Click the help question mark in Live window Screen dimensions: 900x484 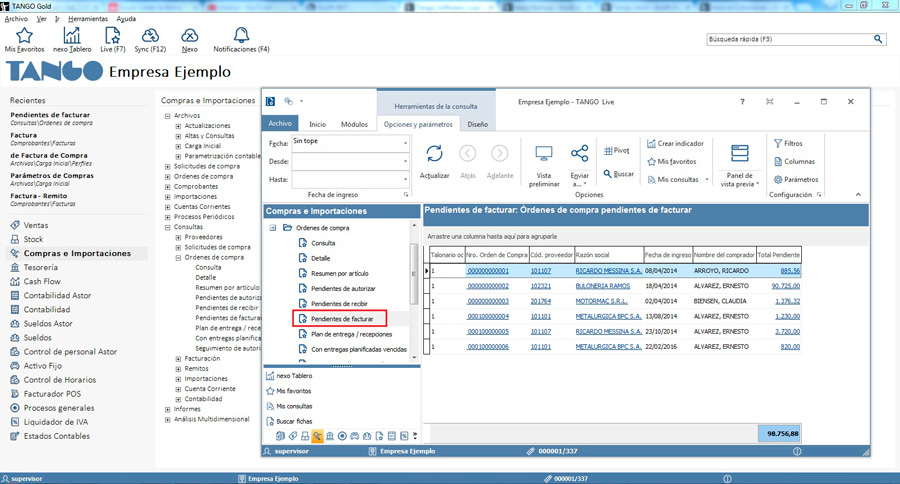tap(742, 102)
